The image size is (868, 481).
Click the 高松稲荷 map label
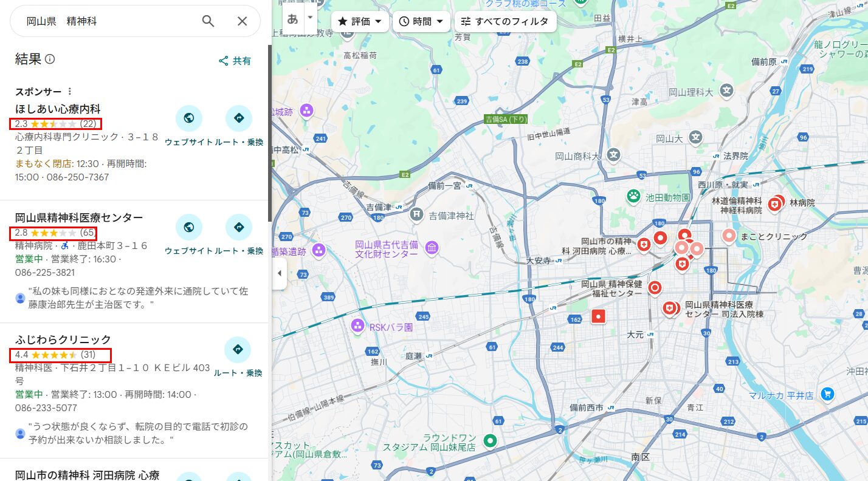click(x=360, y=55)
